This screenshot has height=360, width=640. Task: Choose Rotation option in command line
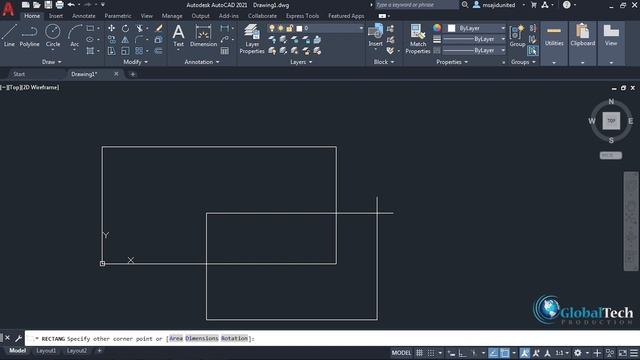[234, 338]
